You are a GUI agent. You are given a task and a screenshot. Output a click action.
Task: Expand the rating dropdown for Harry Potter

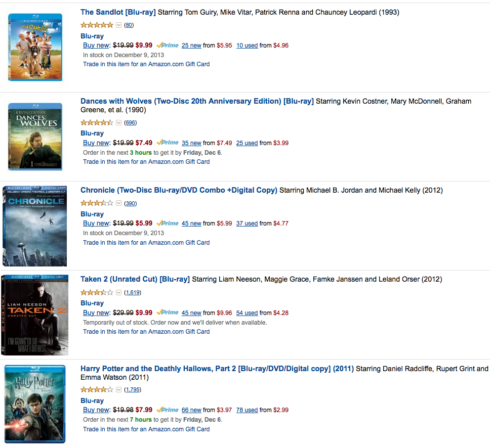click(x=119, y=389)
